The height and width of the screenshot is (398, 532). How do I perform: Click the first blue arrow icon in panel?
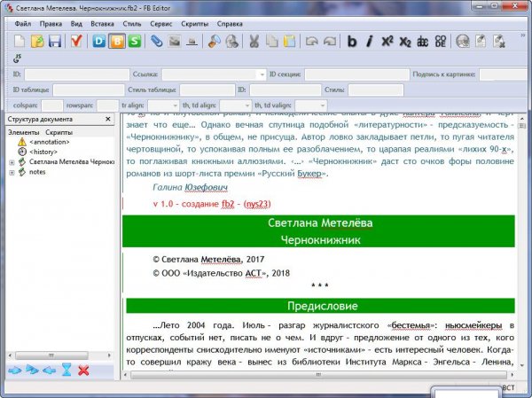click(x=14, y=371)
